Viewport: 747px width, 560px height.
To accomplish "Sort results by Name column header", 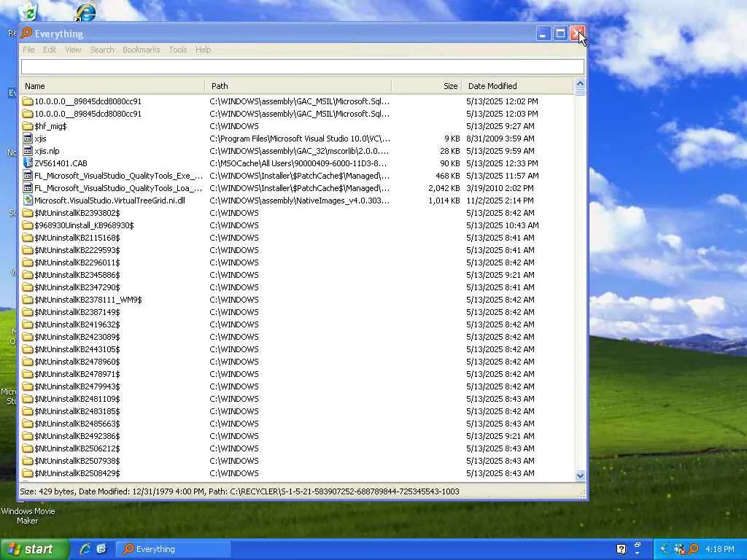I will [x=112, y=86].
